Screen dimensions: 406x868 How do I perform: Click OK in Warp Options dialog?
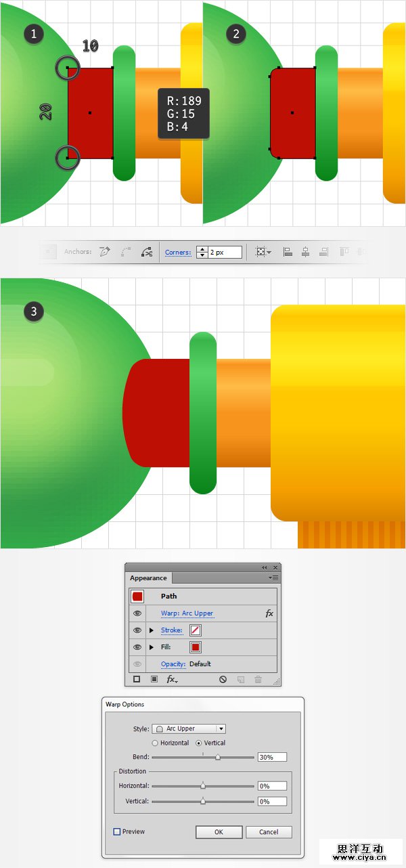pyautogui.click(x=219, y=832)
